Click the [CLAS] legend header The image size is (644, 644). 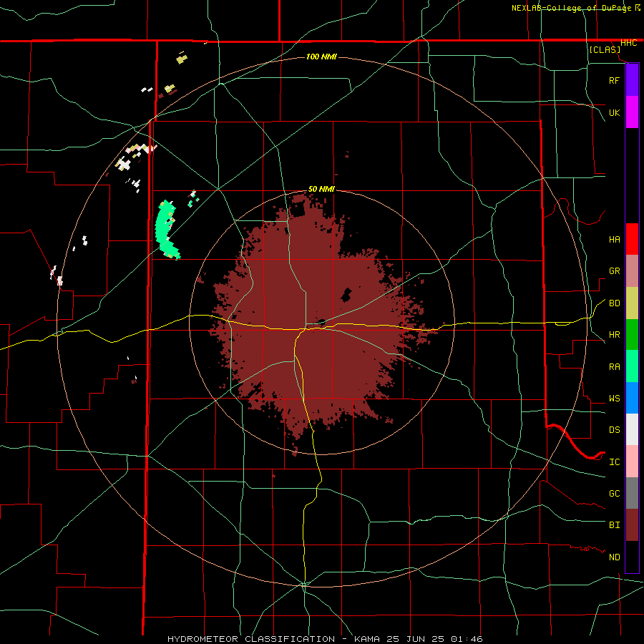605,49
